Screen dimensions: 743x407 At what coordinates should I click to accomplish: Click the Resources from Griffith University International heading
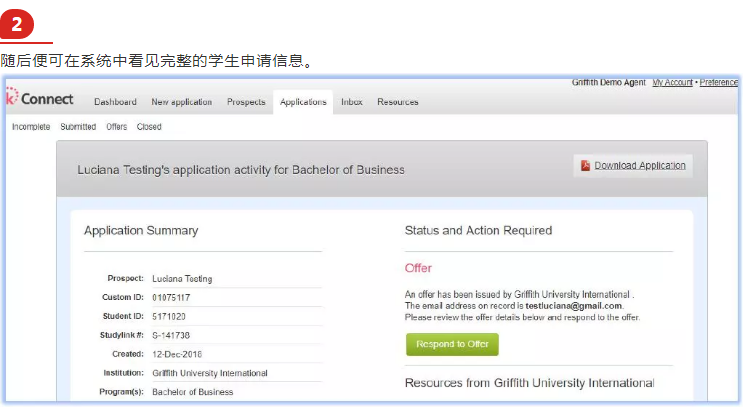529,383
